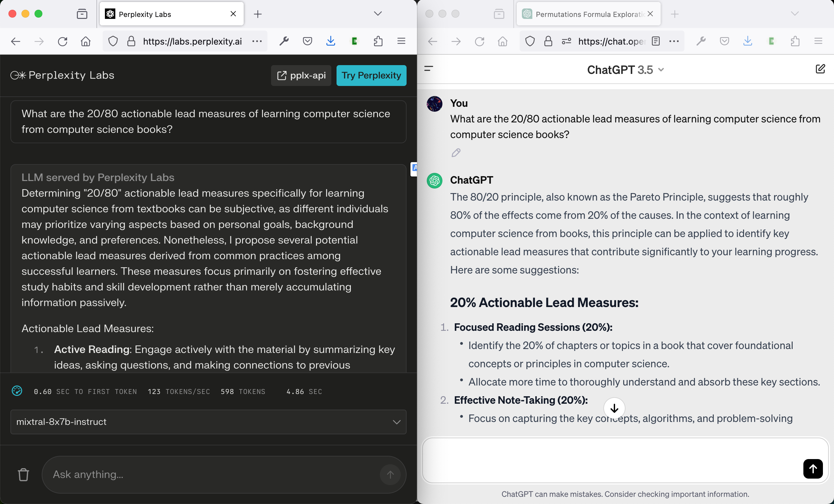The width and height of the screenshot is (834, 504).
Task: Expand the mixtral-8x7b-instruct model dropdown
Action: [208, 422]
